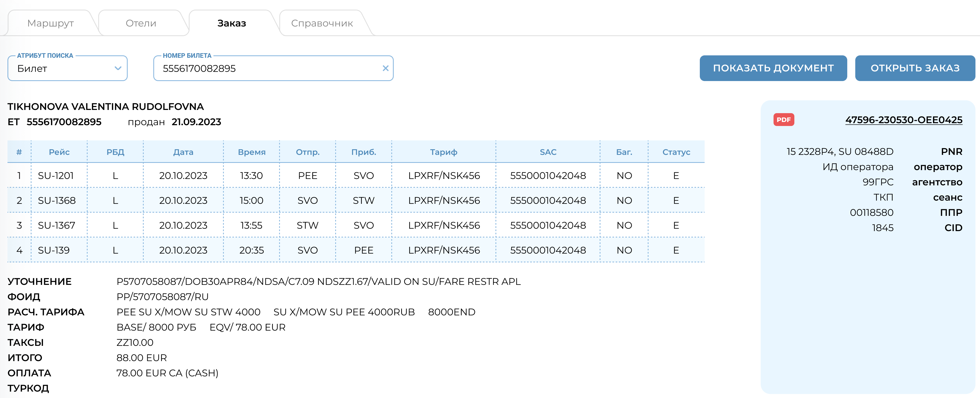Image resolution: width=980 pixels, height=398 pixels.
Task: Click the Статус column header
Action: 676,152
